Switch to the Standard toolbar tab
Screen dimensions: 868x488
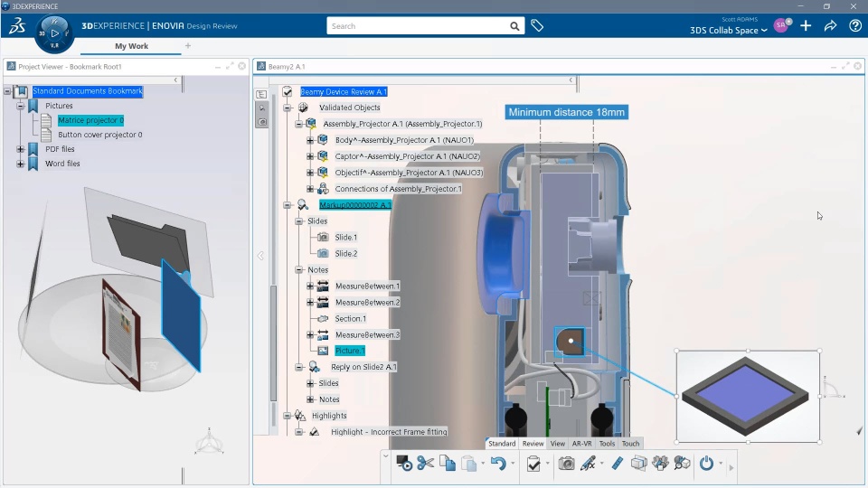point(502,444)
